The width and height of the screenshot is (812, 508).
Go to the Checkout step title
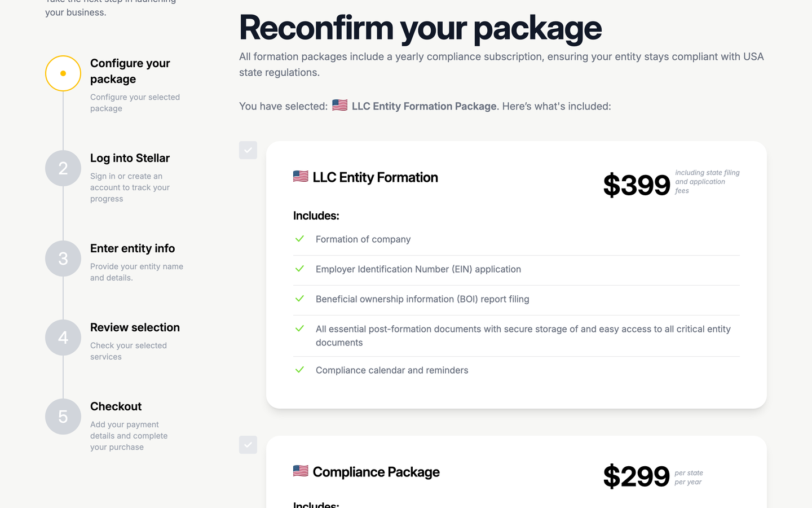(x=116, y=406)
